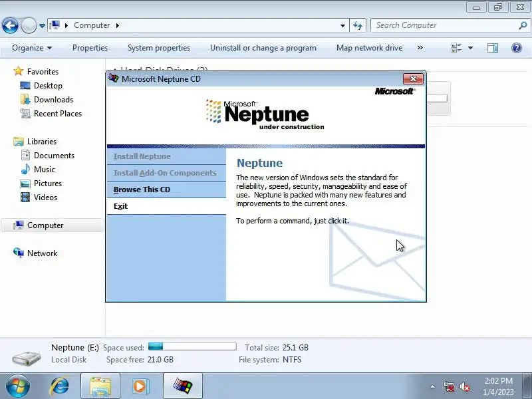Open the clock showing 2:02 PM

[x=498, y=386]
